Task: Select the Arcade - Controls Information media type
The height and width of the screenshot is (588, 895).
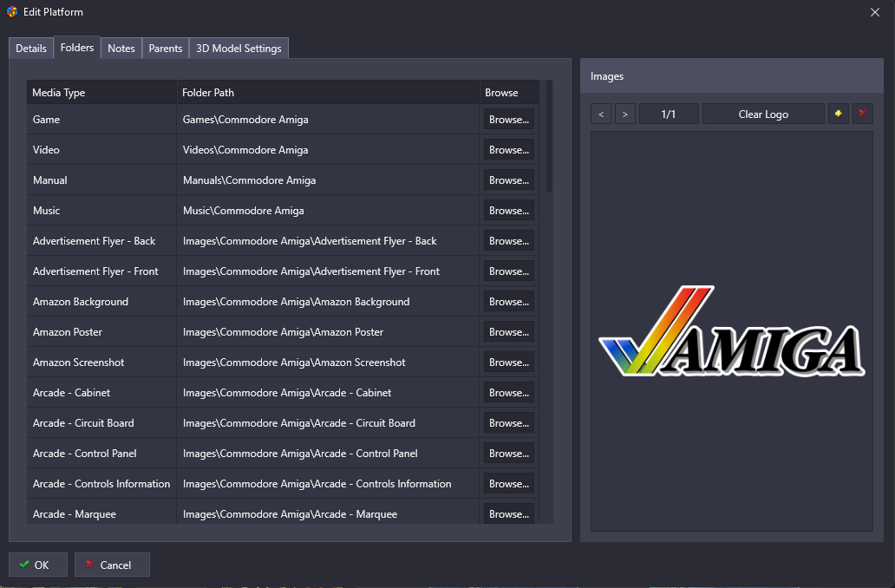Action: [101, 484]
